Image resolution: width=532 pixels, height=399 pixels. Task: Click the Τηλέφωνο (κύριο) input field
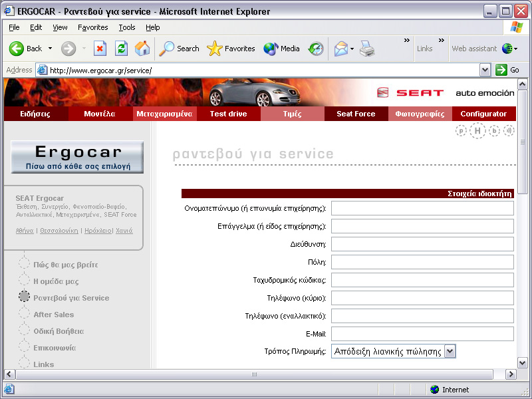pos(422,298)
